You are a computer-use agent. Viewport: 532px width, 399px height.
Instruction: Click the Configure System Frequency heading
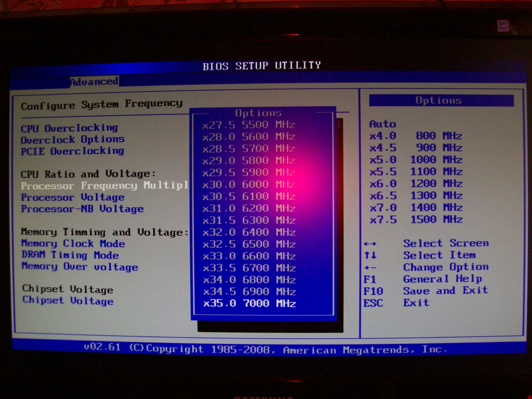pyautogui.click(x=102, y=105)
